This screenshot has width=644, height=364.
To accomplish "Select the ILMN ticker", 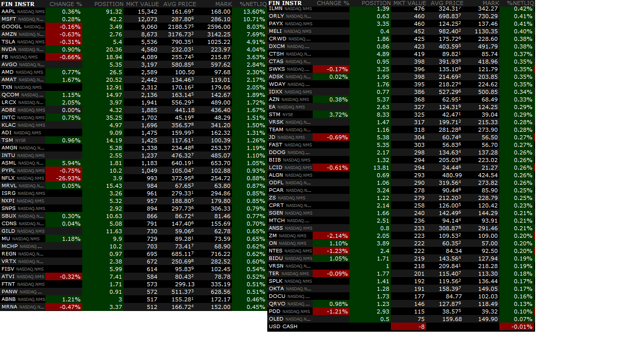I will pyautogui.click(x=276, y=9).
